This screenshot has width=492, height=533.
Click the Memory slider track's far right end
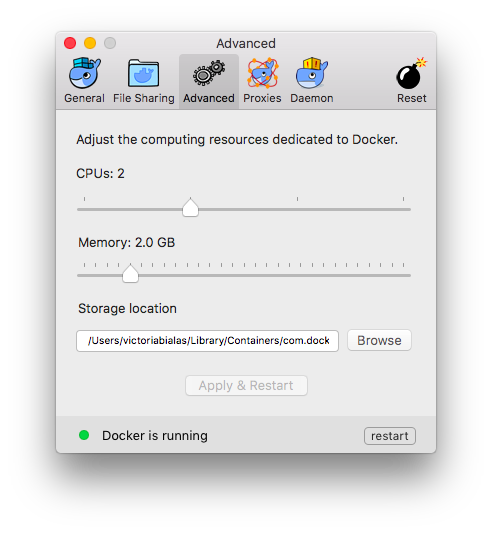407,275
